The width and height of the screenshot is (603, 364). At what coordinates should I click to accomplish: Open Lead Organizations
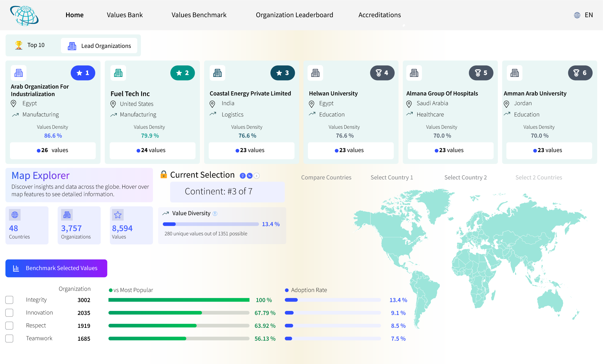pos(99,46)
